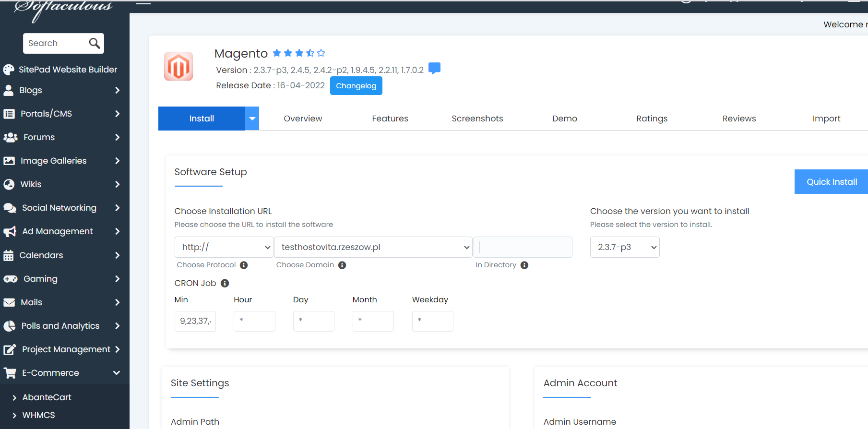
Task: Click the Mails envelope icon
Action: coord(9,302)
